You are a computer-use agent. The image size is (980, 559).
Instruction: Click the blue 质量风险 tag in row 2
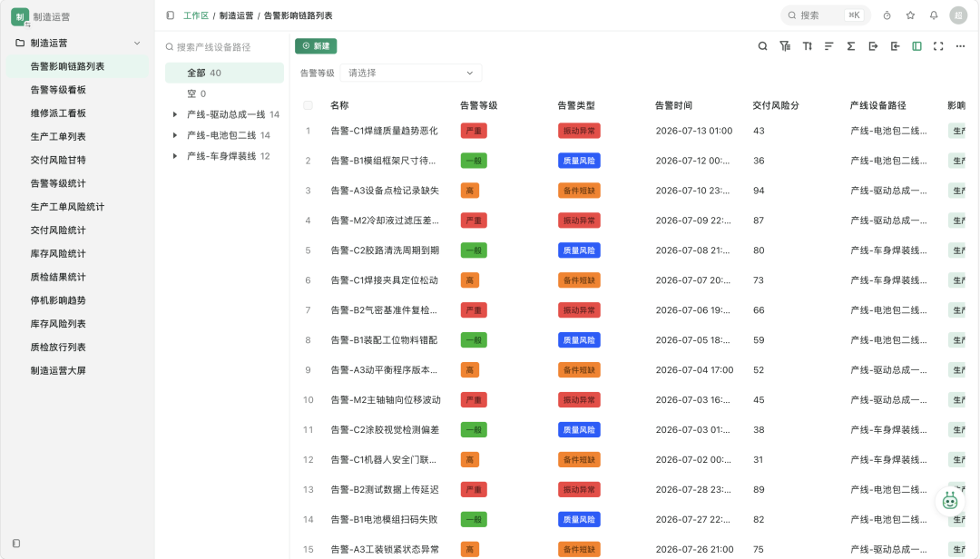579,161
